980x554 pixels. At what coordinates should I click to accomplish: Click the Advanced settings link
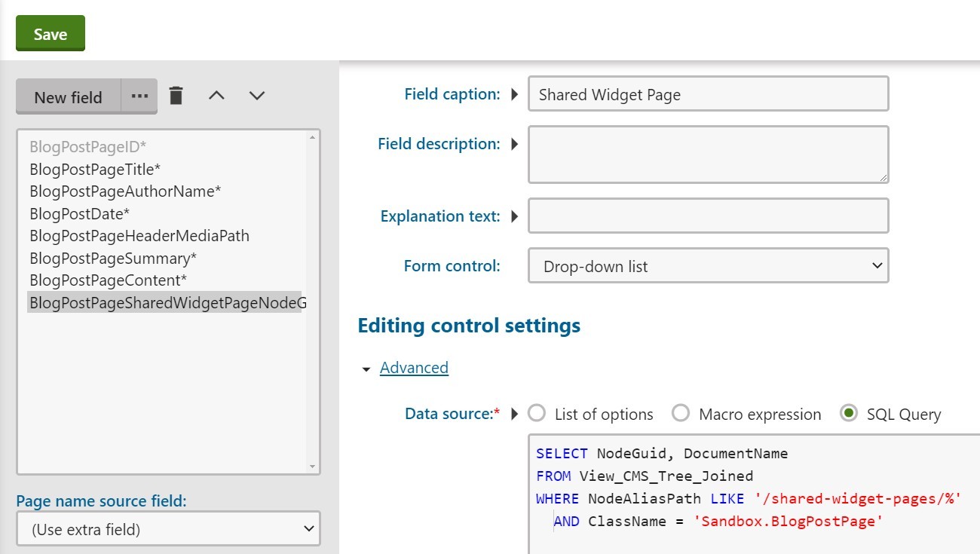point(414,368)
